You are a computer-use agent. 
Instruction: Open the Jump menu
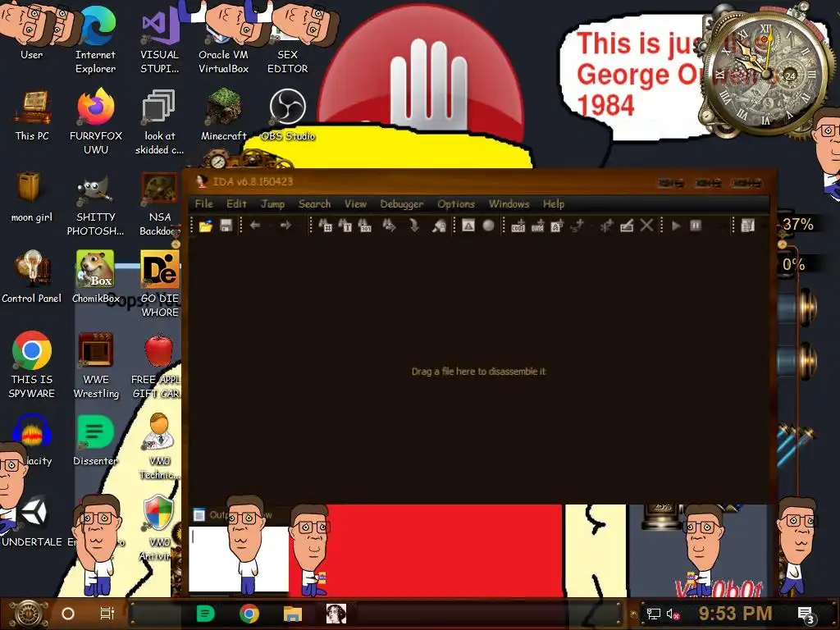(272, 203)
